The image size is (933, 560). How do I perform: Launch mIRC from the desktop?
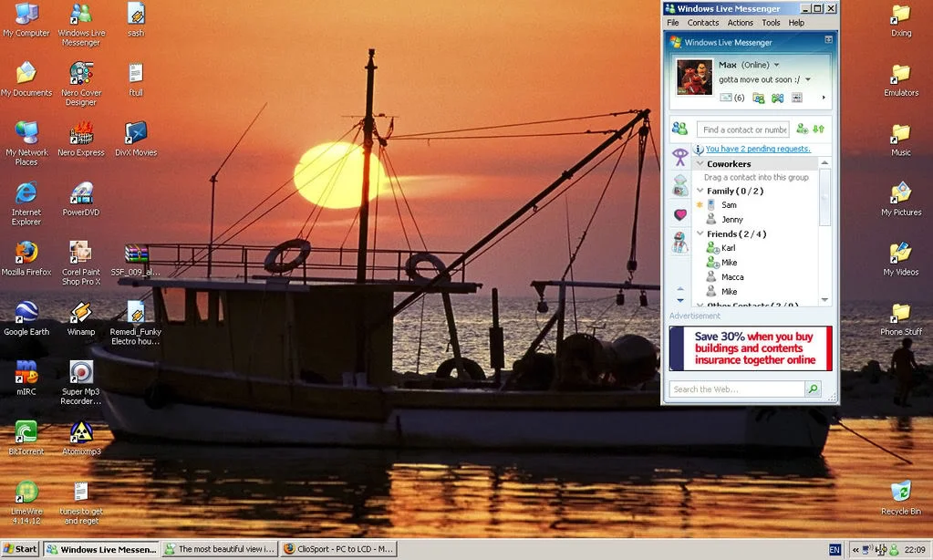[26, 378]
